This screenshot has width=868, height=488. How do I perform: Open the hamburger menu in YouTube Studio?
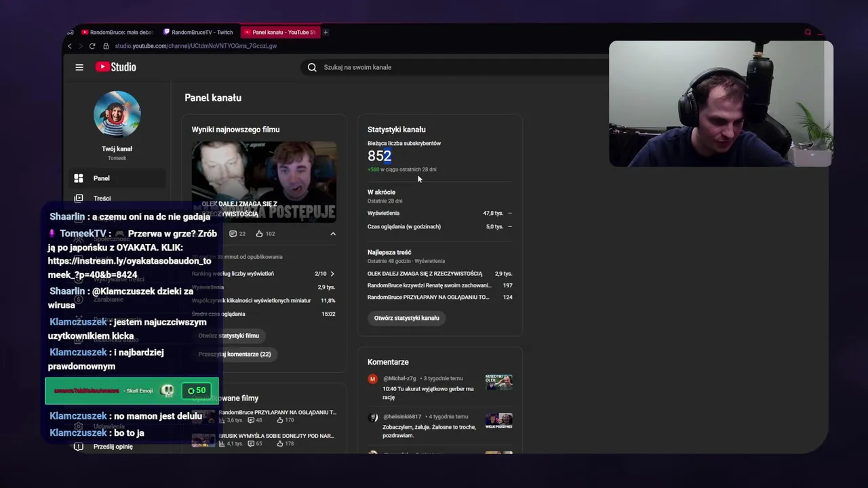pos(79,67)
